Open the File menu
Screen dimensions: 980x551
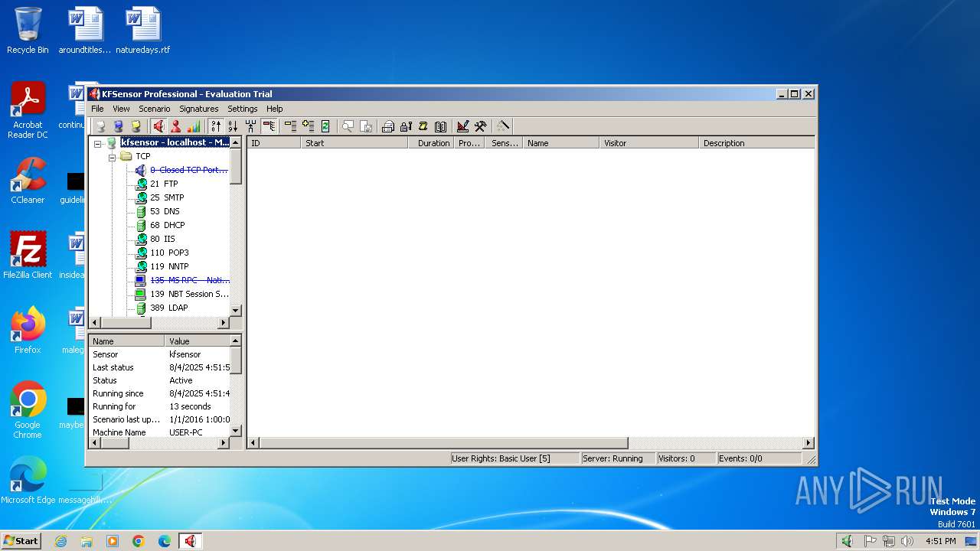pyautogui.click(x=97, y=109)
